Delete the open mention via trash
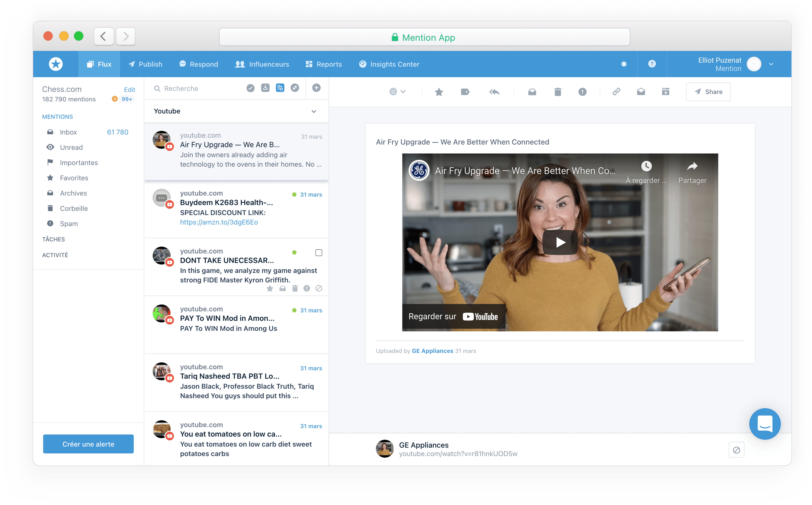The image size is (812, 505). (x=558, y=92)
